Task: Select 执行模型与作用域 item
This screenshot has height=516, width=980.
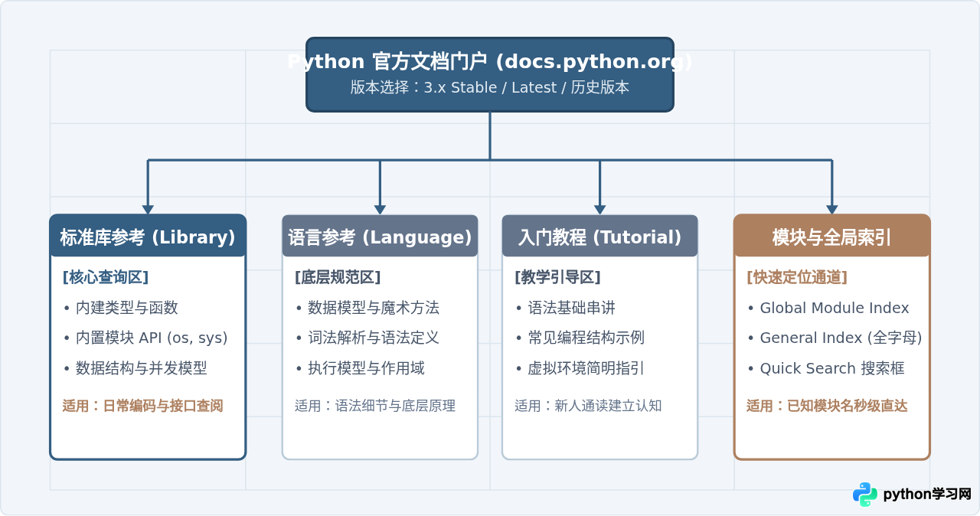Action: click(360, 368)
